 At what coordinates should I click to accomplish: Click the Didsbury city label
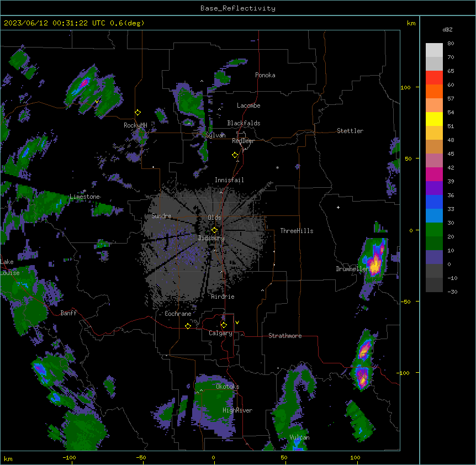pos(211,238)
